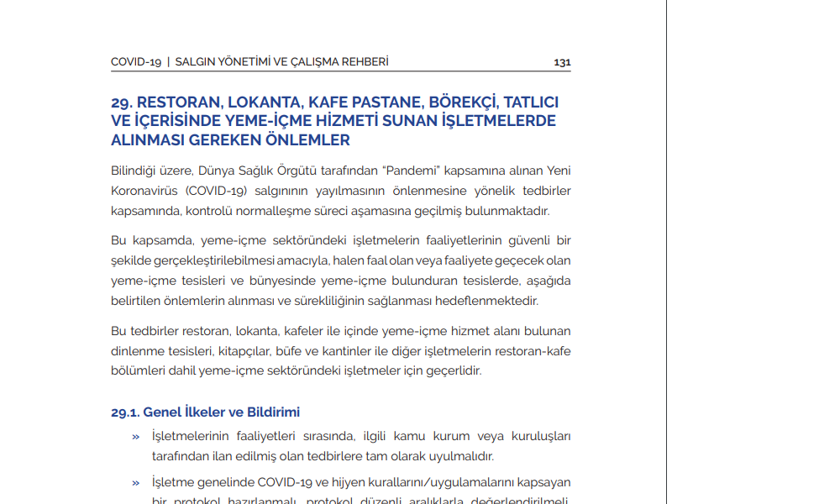The height and width of the screenshot is (504, 840).
Task: Click bullet text starting İşletme genelinde COVID-19
Action: click(360, 483)
